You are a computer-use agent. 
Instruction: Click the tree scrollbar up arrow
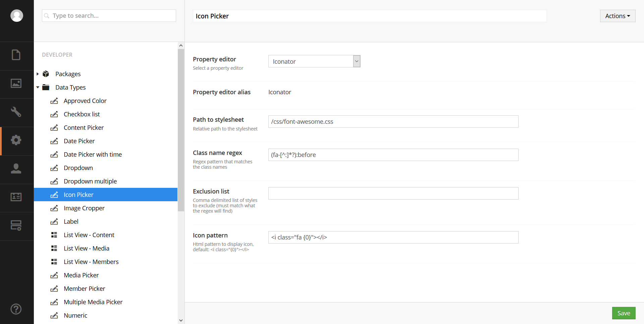click(181, 45)
